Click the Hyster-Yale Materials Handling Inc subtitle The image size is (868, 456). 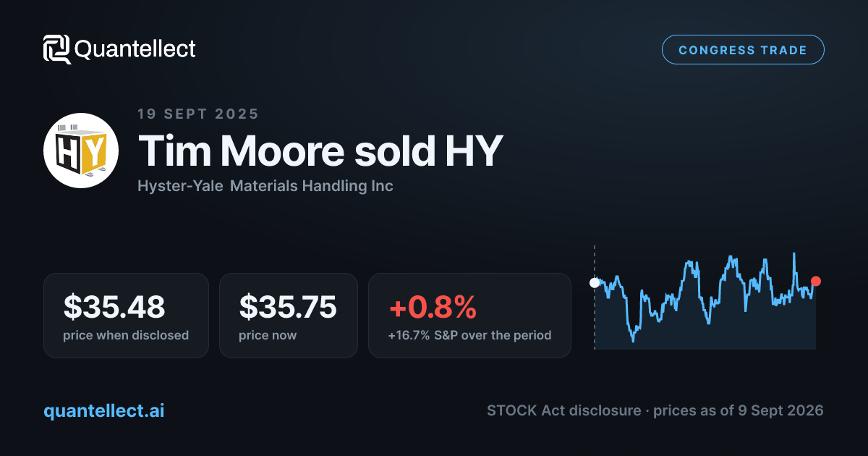(x=265, y=186)
